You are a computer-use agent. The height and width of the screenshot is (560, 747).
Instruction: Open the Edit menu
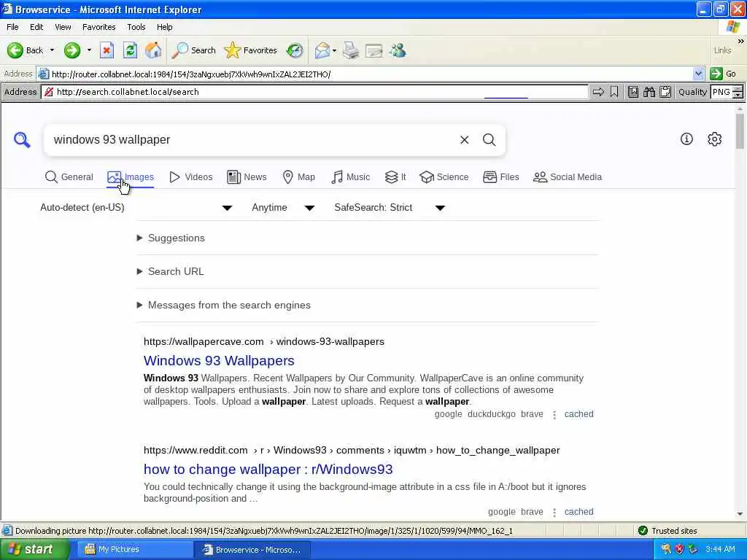[36, 27]
